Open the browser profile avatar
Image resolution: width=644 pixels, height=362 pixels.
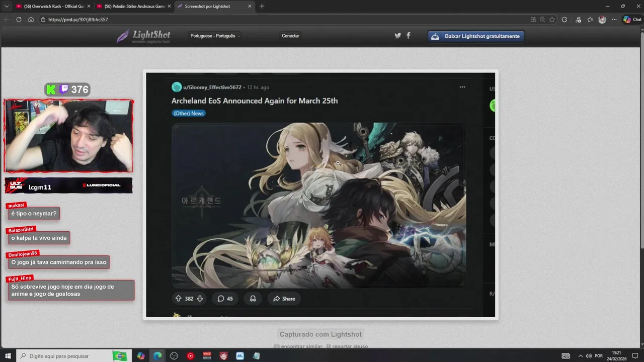coord(602,20)
